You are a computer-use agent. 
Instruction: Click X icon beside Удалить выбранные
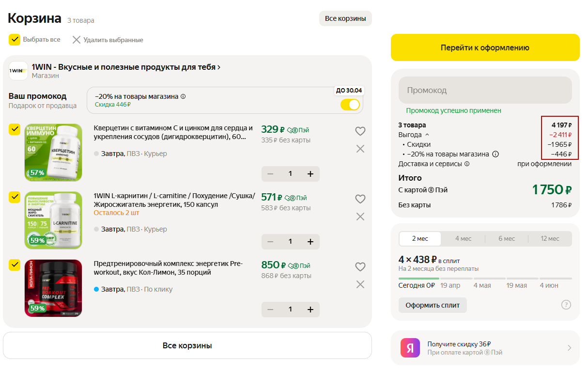tap(76, 40)
